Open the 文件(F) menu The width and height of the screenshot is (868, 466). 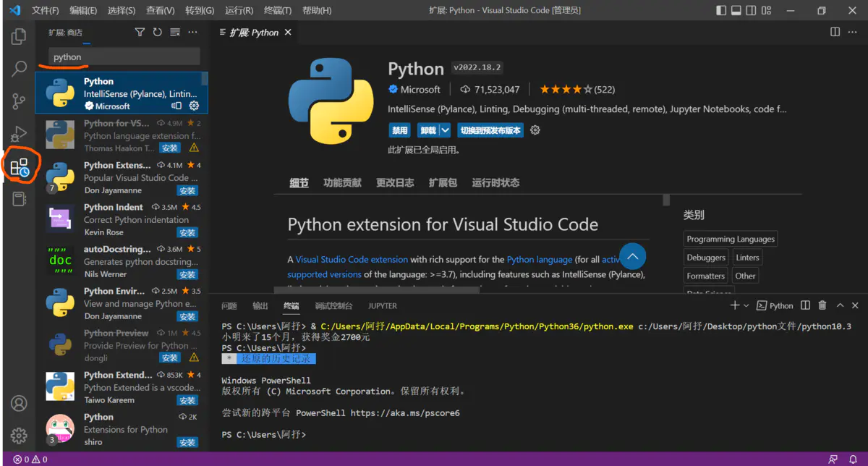pyautogui.click(x=46, y=11)
